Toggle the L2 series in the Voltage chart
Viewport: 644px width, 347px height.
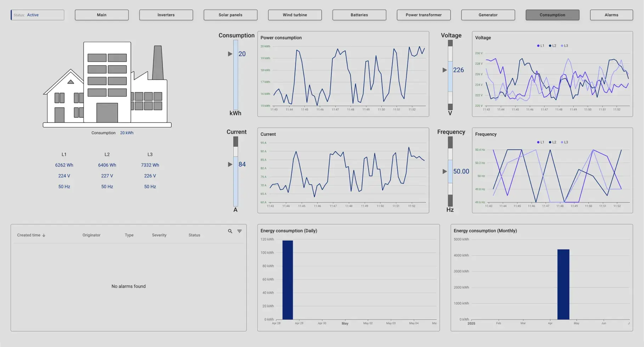tap(552, 45)
